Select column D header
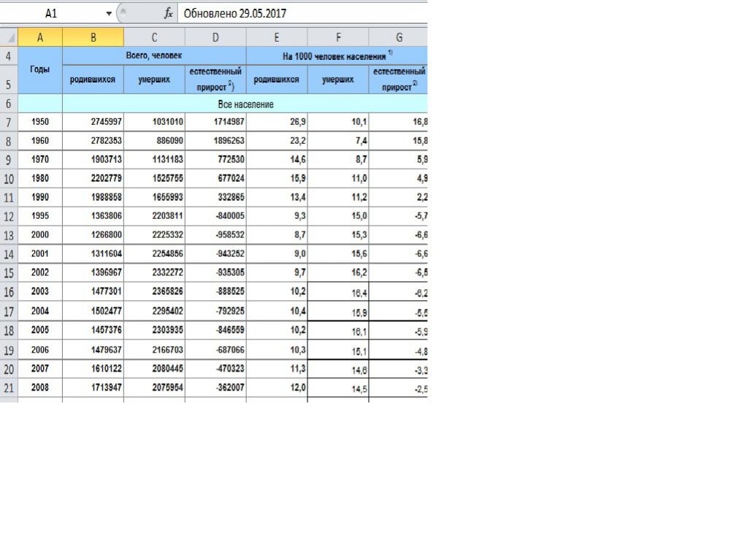 pyautogui.click(x=215, y=37)
